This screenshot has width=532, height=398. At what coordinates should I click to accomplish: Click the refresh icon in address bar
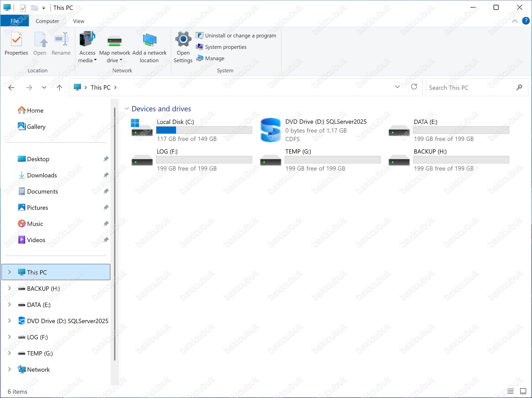point(414,87)
